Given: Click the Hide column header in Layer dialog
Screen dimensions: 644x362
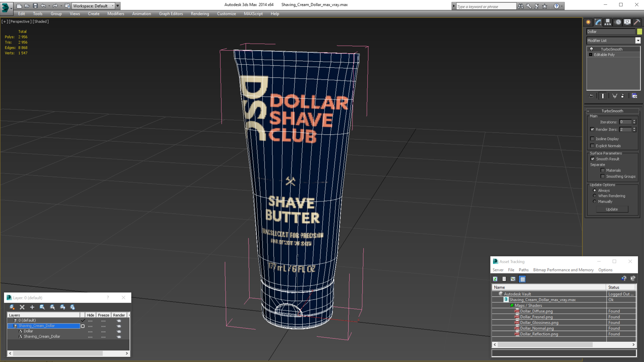Looking at the screenshot, I should [x=90, y=315].
